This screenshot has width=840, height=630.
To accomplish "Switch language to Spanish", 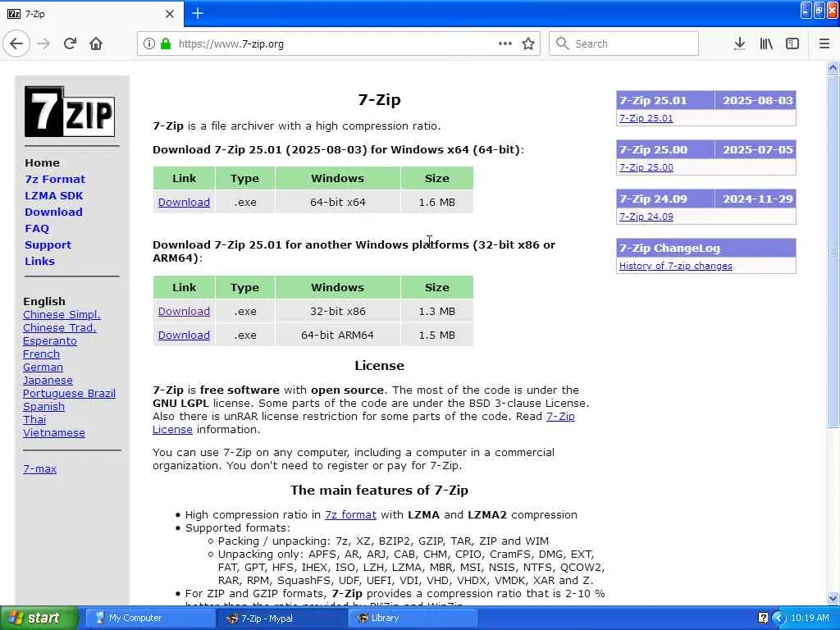I will 44,407.
